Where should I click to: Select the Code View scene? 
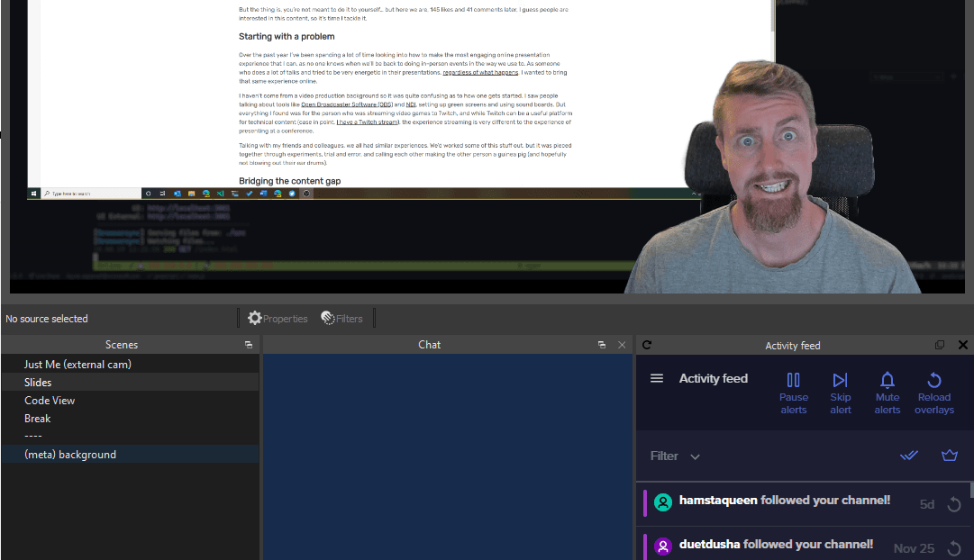coord(50,400)
